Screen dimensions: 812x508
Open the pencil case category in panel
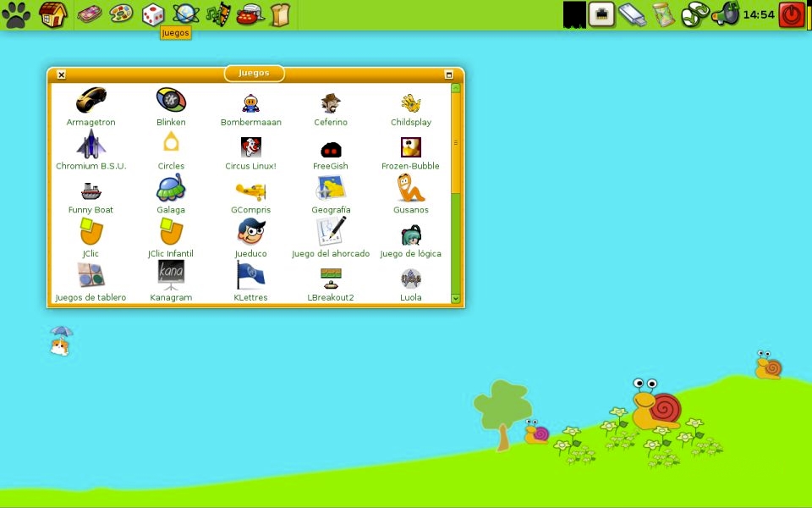(x=90, y=14)
